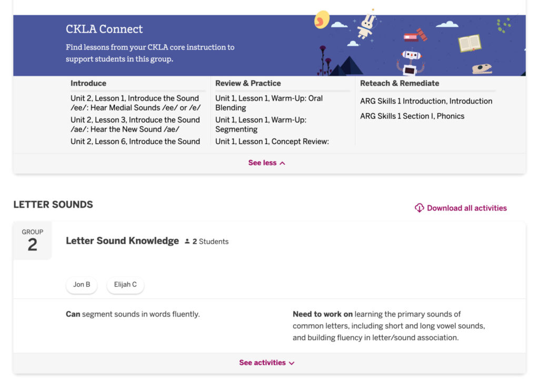Select the Reteach & Remediate column header
Image resolution: width=539 pixels, height=392 pixels.
pos(400,83)
